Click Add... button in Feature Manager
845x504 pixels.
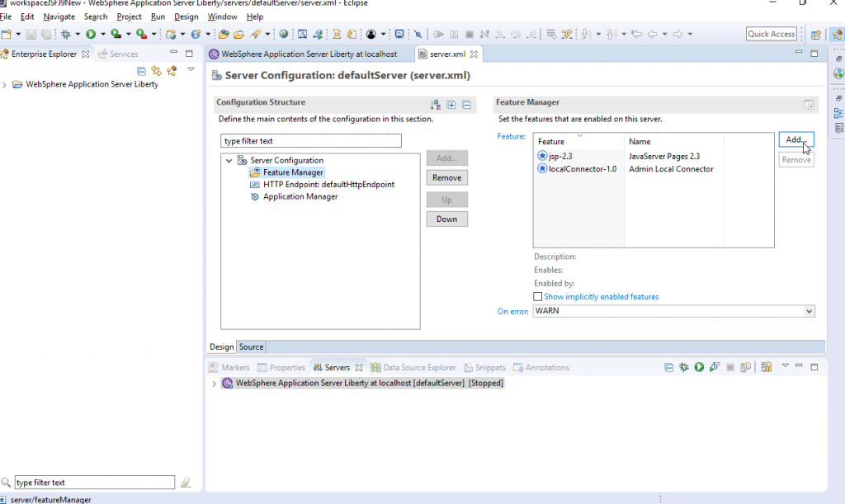[796, 139]
